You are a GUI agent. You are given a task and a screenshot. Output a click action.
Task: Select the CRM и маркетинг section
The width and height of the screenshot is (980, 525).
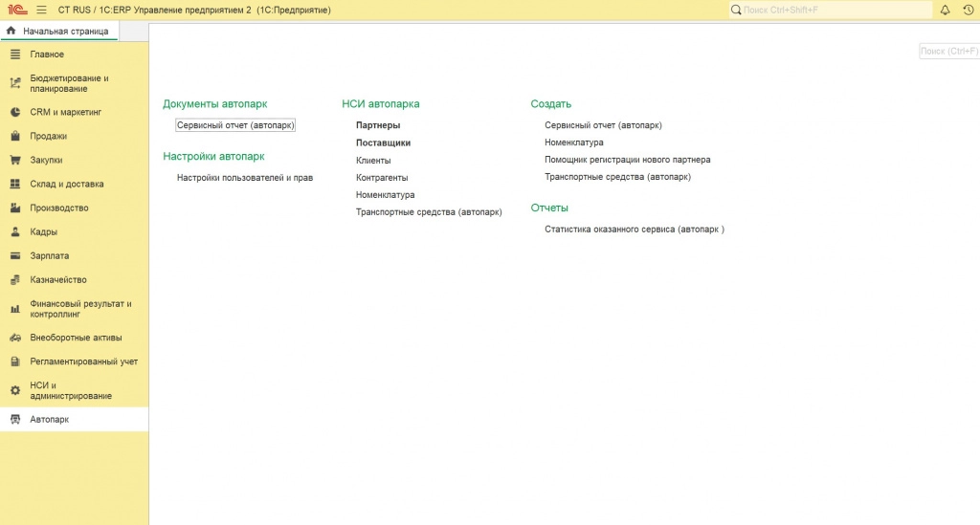[x=65, y=112]
